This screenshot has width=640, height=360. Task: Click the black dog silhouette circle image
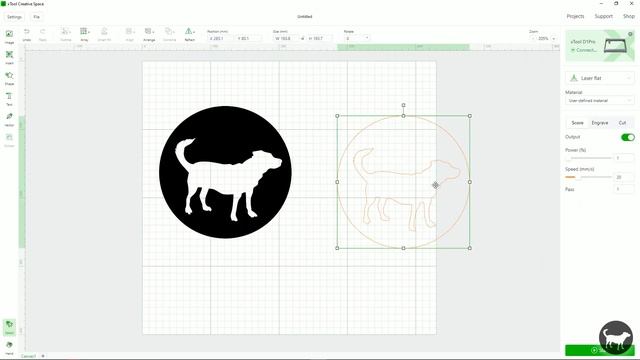pyautogui.click(x=225, y=172)
